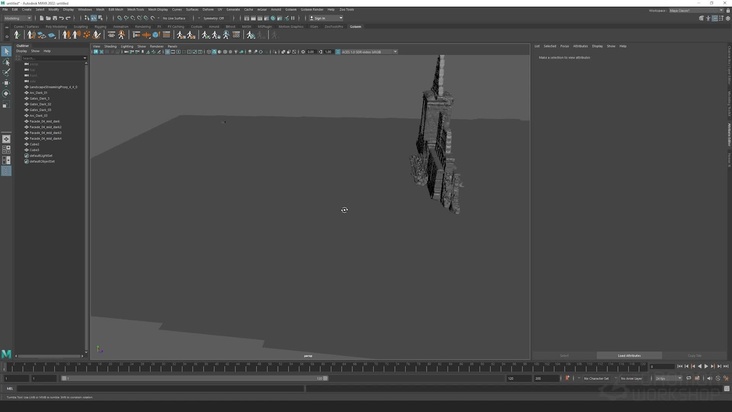Toggle the audio speaker icon
This screenshot has width=732, height=412.
(710, 378)
